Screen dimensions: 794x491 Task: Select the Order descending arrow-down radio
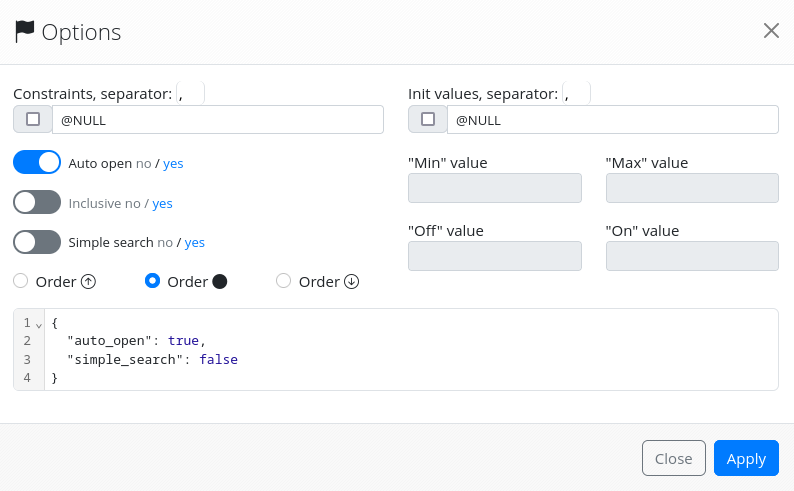tap(284, 282)
